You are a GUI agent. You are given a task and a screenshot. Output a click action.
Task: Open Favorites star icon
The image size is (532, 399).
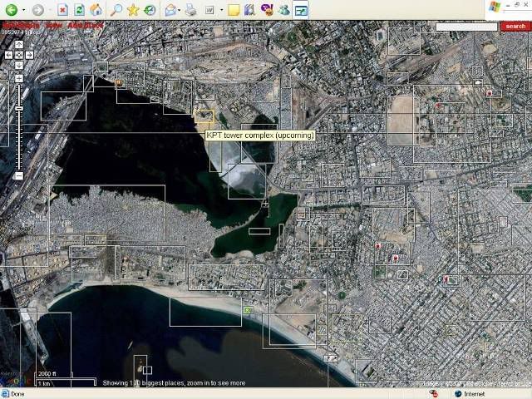pyautogui.click(x=133, y=10)
